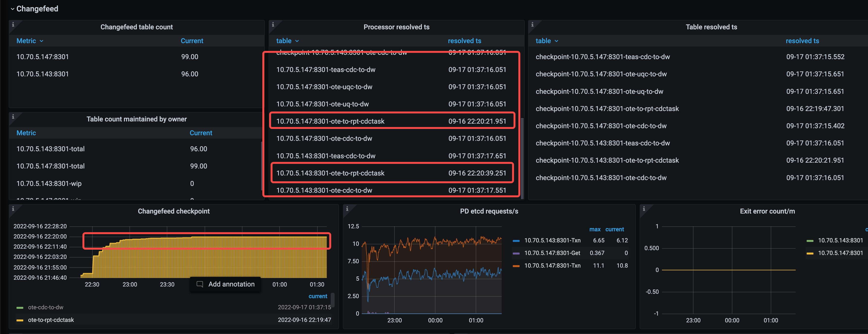Image resolution: width=868 pixels, height=334 pixels.
Task: Toggle ote-to-rpt-cdctask series in checkpoint legend
Action: tap(51, 320)
